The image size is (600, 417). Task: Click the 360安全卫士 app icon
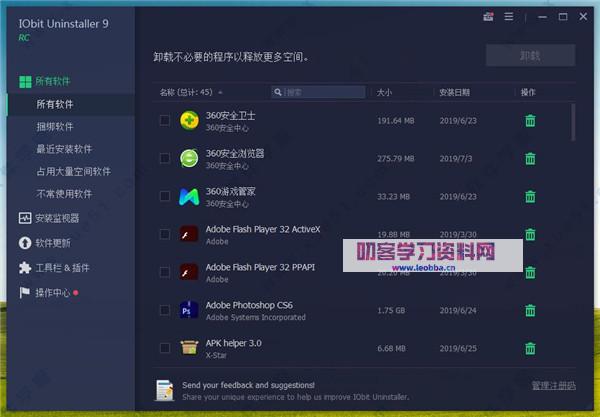tap(189, 121)
